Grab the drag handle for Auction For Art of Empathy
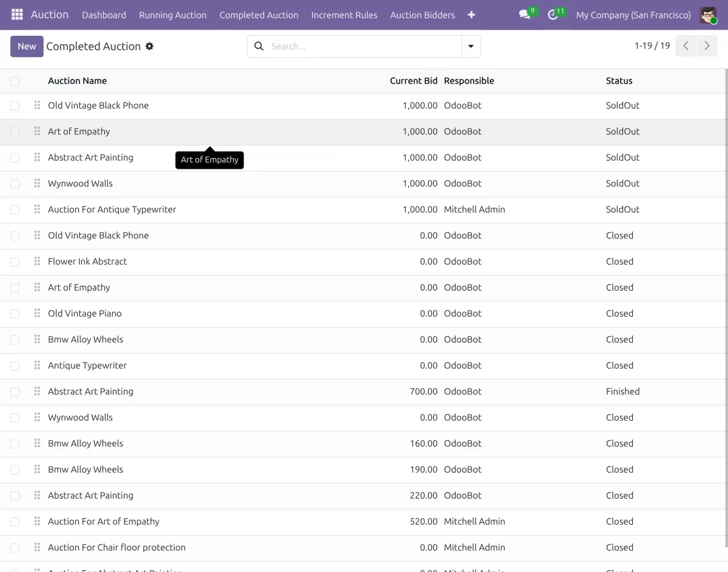Image resolution: width=728 pixels, height=572 pixels. (x=37, y=521)
